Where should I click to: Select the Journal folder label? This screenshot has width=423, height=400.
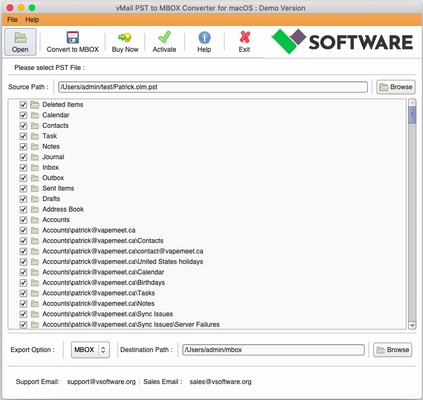[53, 157]
